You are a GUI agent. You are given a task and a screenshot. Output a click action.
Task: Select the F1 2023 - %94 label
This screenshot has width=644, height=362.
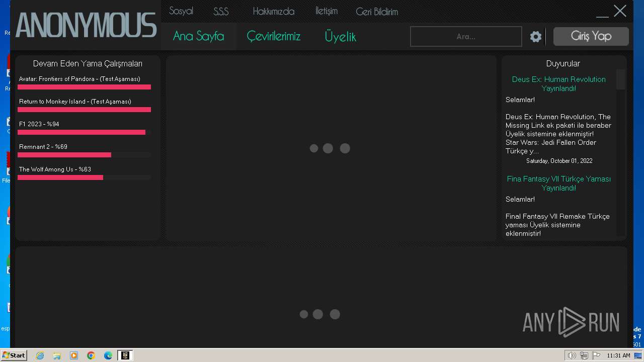[39, 124]
